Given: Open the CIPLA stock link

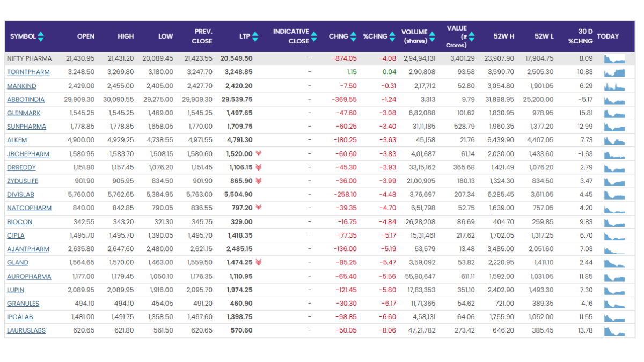Looking at the screenshot, I should click(16, 235).
